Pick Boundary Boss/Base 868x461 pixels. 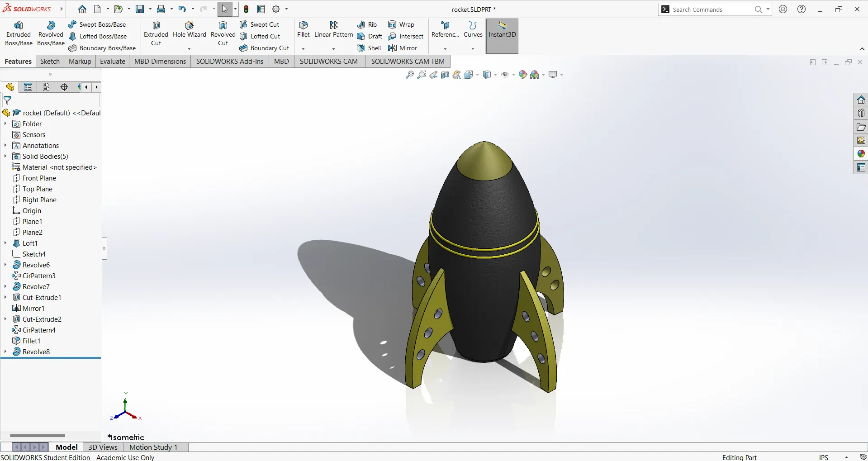pos(102,48)
